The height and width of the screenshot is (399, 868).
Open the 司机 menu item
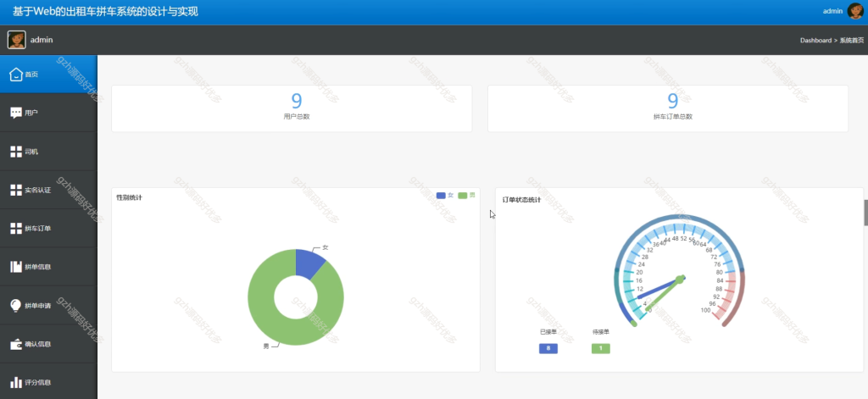tap(48, 152)
